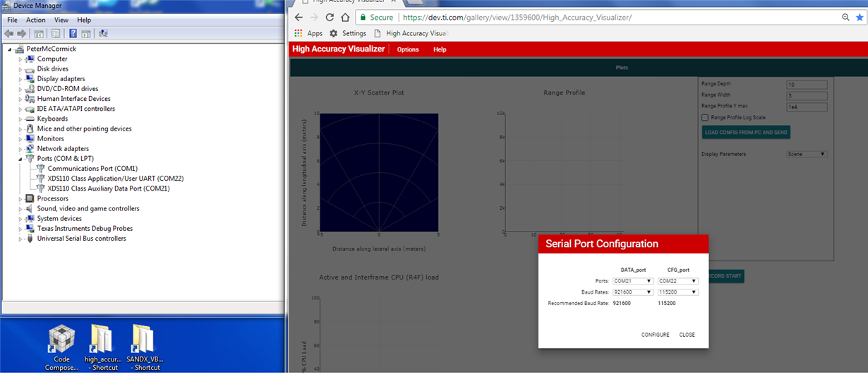Reload the page in Chrome
Viewport: 868px width, 377px height.
point(330,17)
